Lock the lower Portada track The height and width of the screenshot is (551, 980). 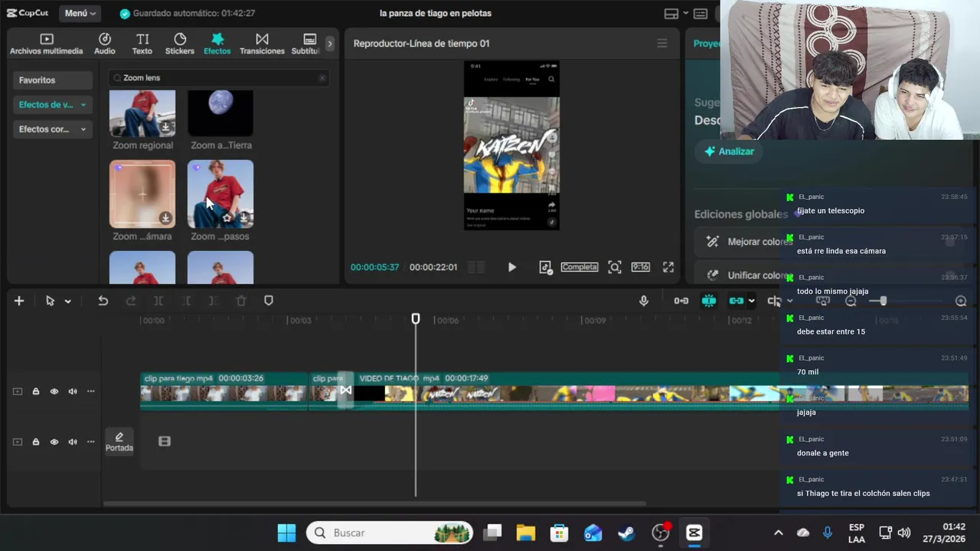(x=35, y=442)
